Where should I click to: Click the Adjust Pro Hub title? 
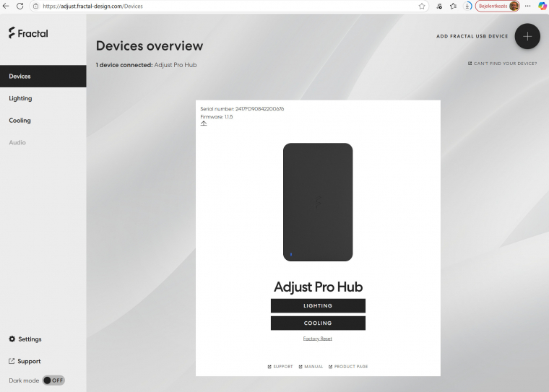tap(318, 287)
